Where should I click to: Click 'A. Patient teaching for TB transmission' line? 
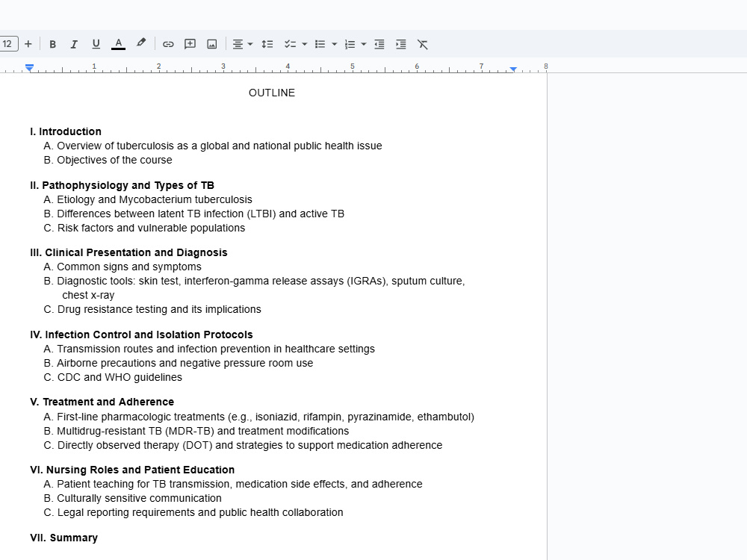[x=233, y=485]
